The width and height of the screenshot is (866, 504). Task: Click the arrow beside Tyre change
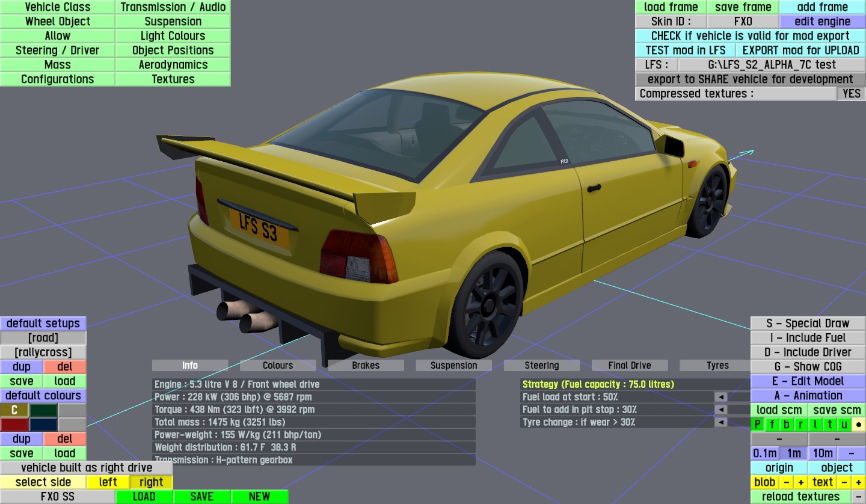click(720, 422)
